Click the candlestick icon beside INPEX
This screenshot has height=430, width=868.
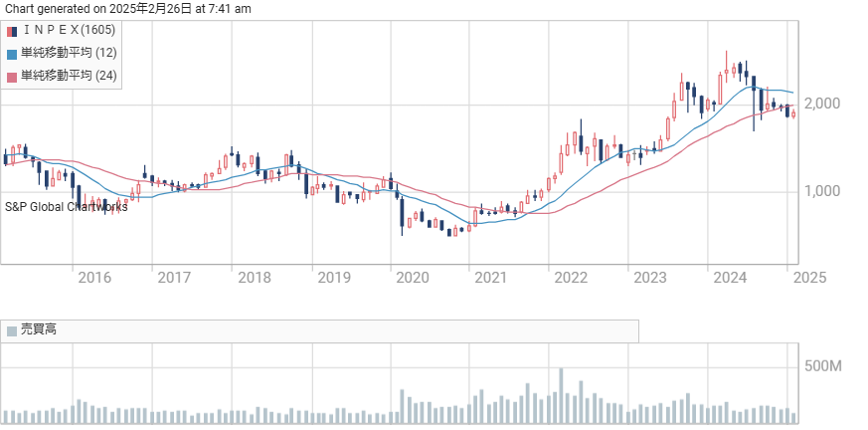click(12, 31)
